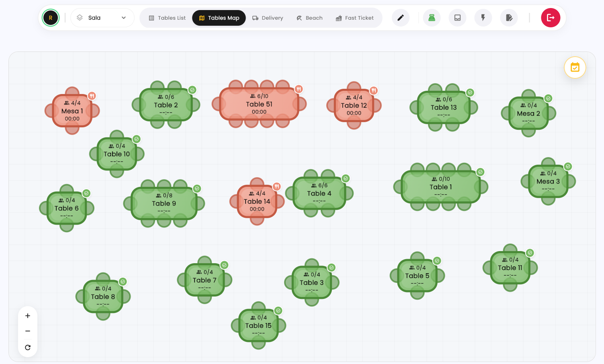This screenshot has height=364, width=604.
Task: Zoom out with the minus button
Action: (x=28, y=331)
